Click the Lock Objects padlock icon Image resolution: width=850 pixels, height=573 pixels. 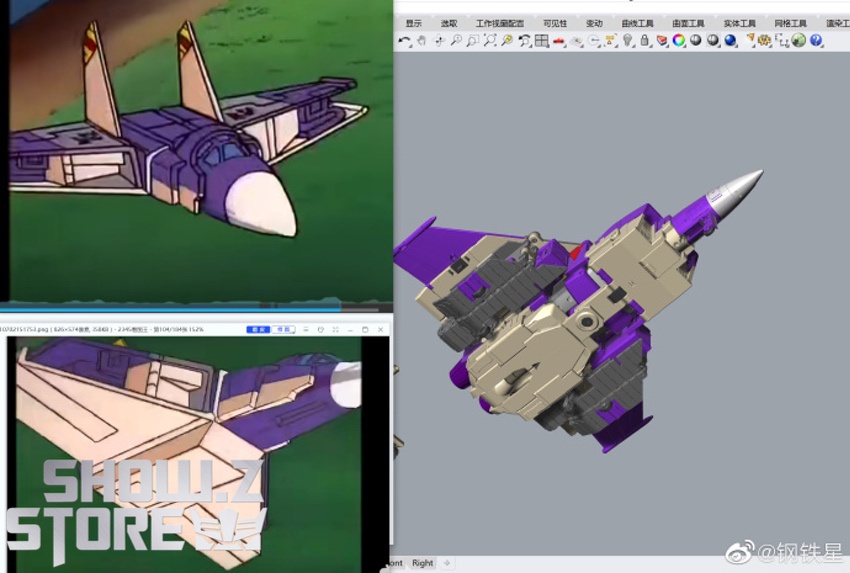(645, 40)
